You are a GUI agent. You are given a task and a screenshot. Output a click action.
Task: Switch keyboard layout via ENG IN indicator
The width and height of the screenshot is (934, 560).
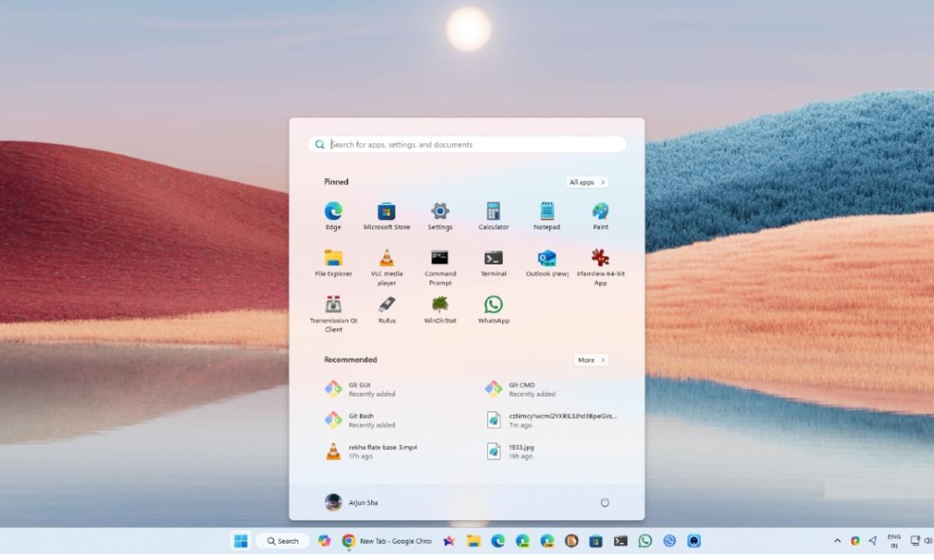coord(894,540)
